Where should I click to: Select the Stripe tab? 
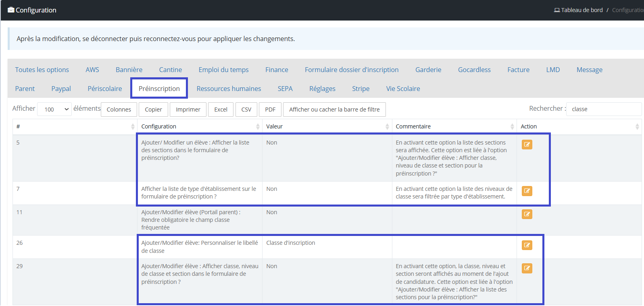[361, 89]
